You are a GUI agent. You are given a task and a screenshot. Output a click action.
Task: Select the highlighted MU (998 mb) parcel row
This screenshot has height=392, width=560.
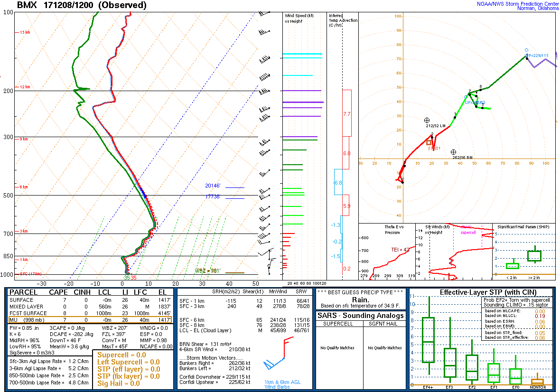90,320
